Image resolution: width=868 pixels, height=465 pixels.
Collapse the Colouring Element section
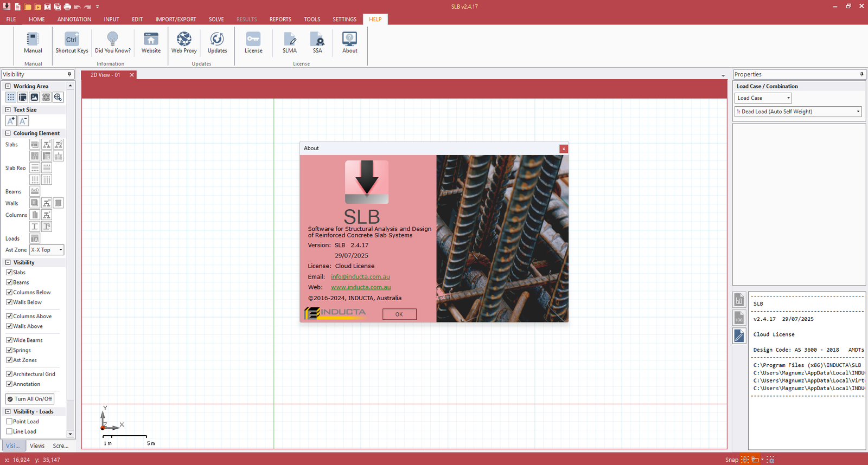point(8,133)
